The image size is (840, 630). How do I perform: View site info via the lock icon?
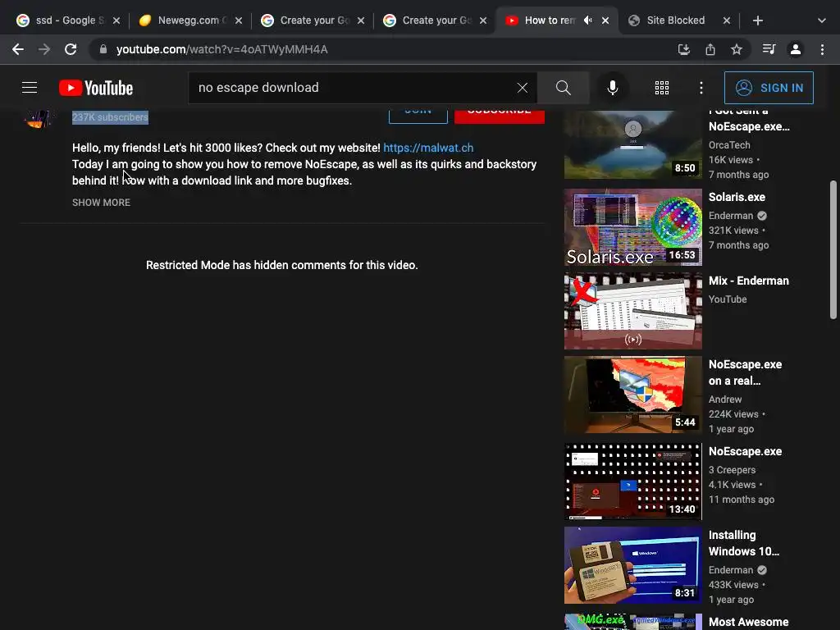(x=103, y=49)
